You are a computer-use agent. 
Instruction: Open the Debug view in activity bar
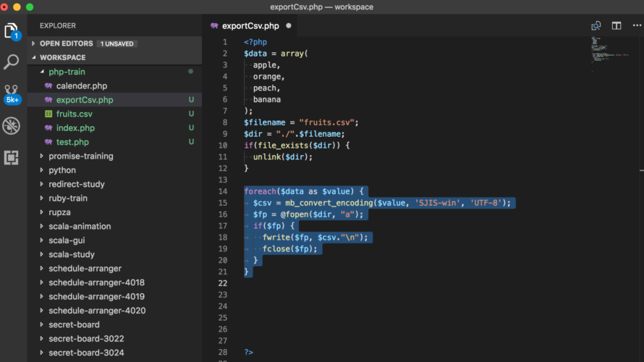(x=11, y=126)
